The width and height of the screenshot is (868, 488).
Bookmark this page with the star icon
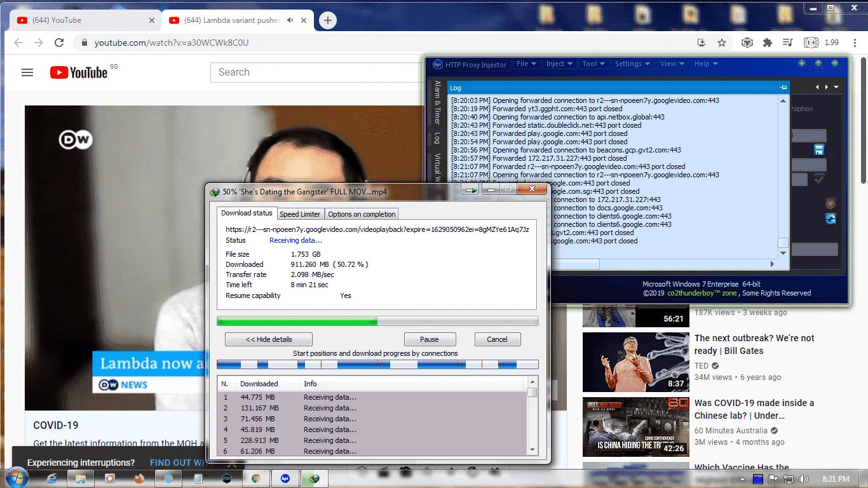722,43
